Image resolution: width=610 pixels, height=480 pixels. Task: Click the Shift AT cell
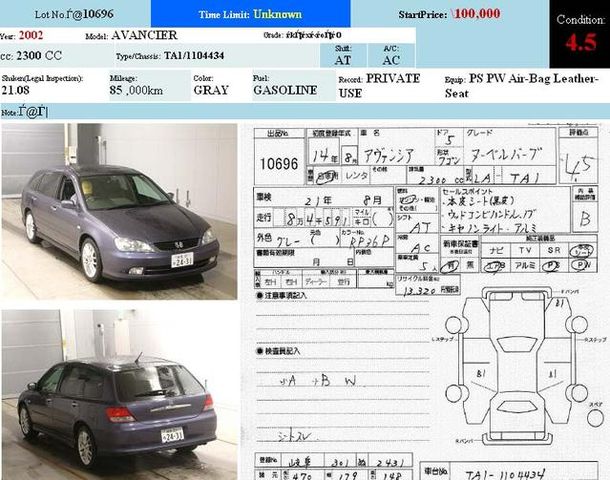point(343,56)
